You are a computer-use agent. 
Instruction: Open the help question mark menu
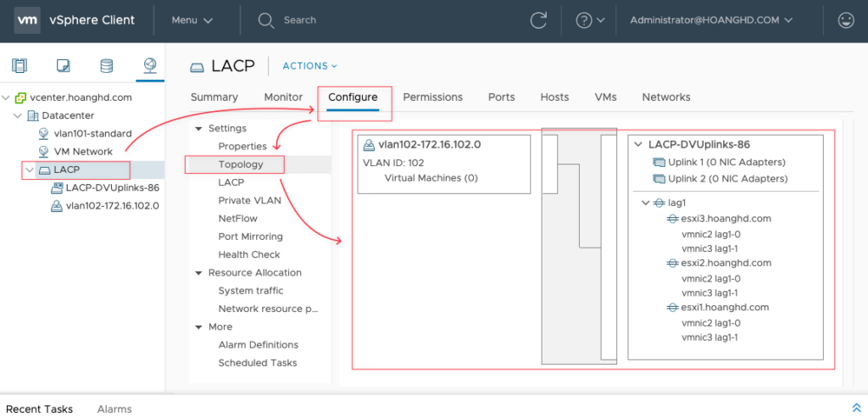(x=590, y=20)
